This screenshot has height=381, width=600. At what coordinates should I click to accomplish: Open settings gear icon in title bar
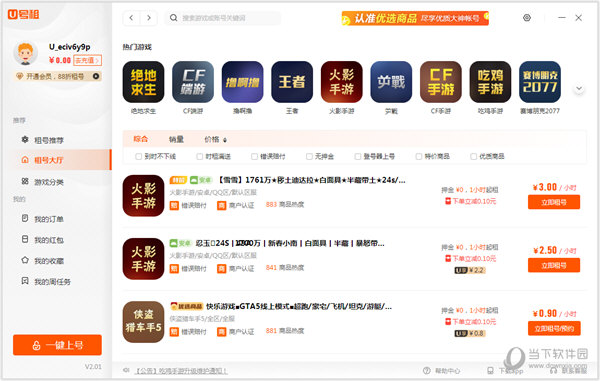pos(527,18)
